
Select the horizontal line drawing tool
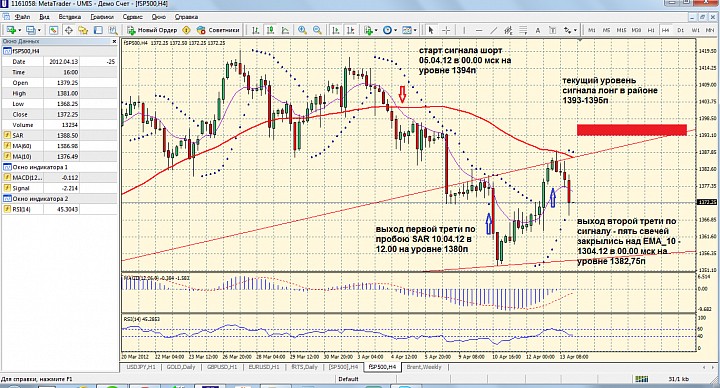tap(479, 30)
